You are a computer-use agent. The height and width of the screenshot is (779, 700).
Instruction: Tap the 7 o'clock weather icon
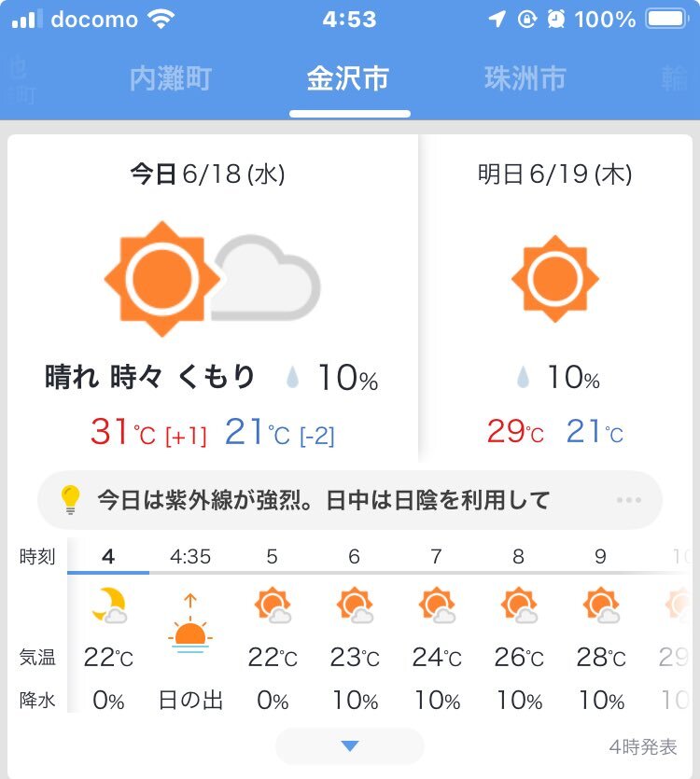(437, 605)
